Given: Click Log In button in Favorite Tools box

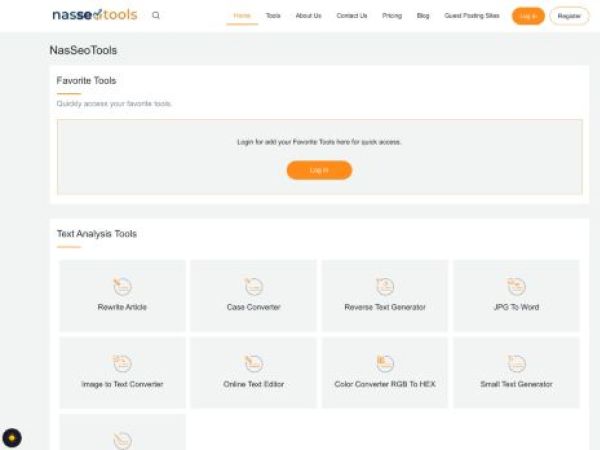Looking at the screenshot, I should point(319,170).
